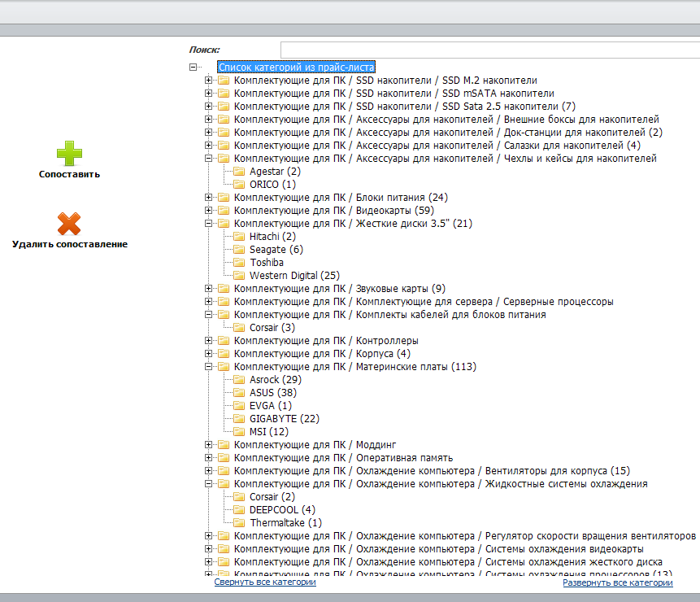Screen dimensions: 700x602
Task: Expand the Блоки питания (24) category
Action: [208, 198]
